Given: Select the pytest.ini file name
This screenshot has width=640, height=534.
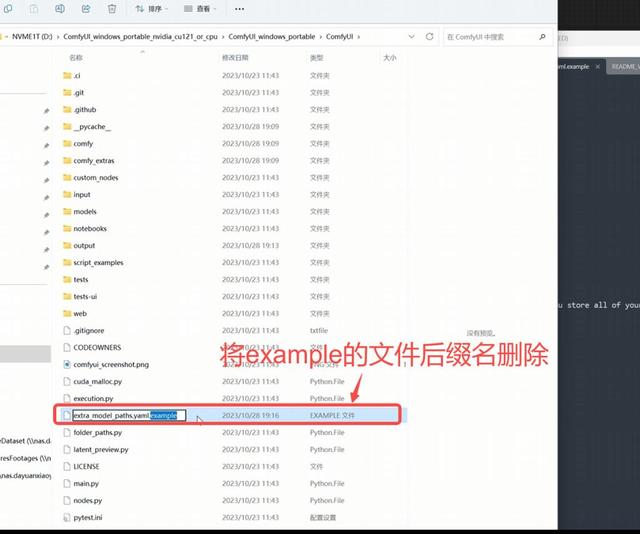Looking at the screenshot, I should [88, 517].
